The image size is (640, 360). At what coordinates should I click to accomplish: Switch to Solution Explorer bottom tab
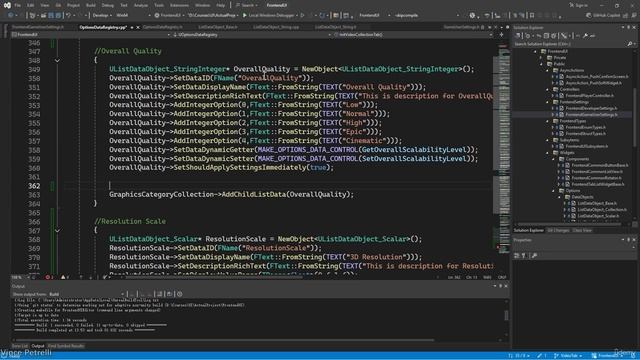coord(529,231)
